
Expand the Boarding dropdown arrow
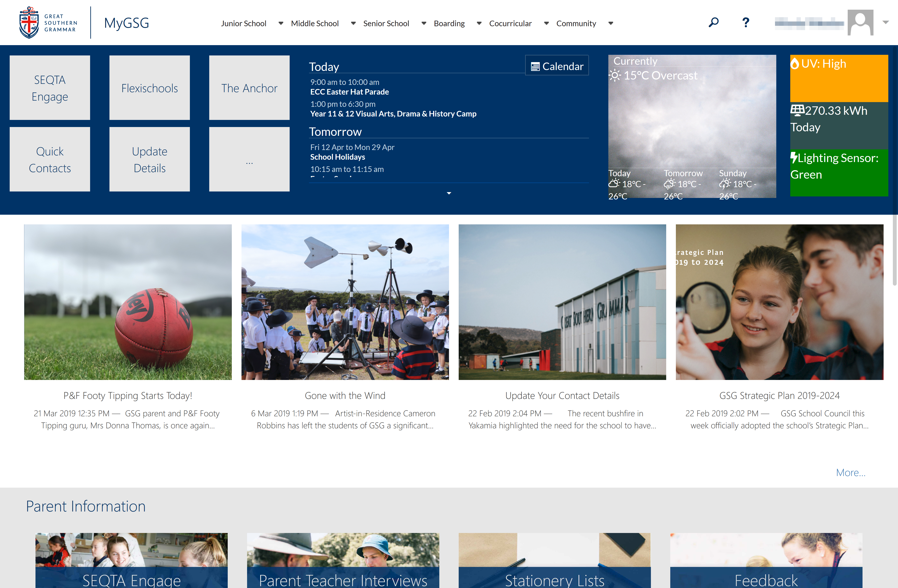[479, 23]
